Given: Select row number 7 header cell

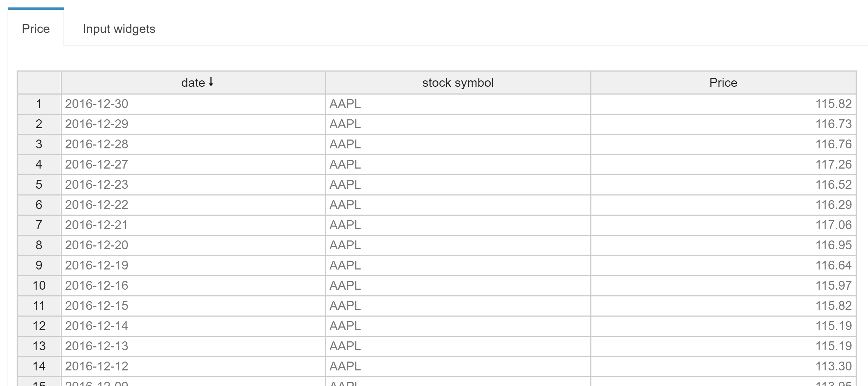Looking at the screenshot, I should point(39,225).
